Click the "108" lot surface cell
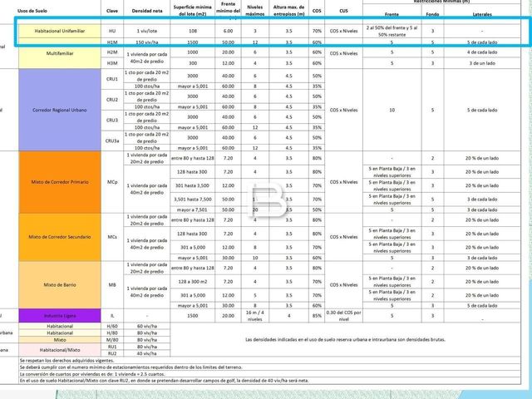Image resolution: width=532 pixels, height=399 pixels. pos(192,31)
